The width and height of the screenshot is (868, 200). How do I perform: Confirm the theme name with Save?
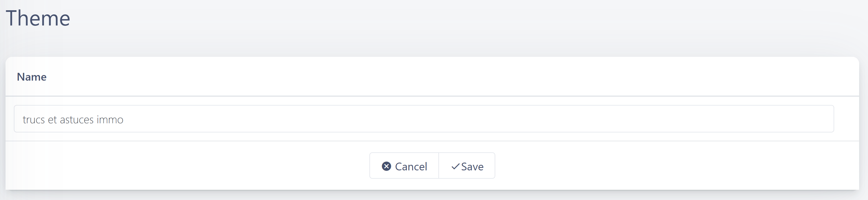(x=467, y=166)
